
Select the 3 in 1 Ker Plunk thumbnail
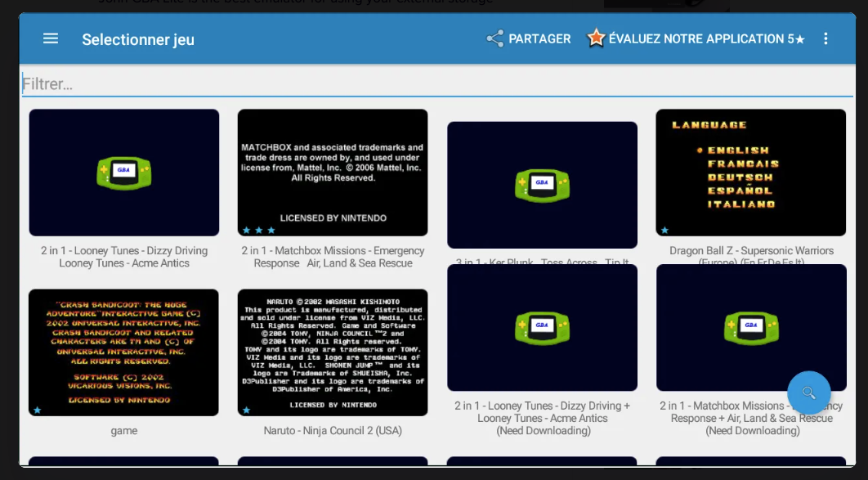click(543, 185)
